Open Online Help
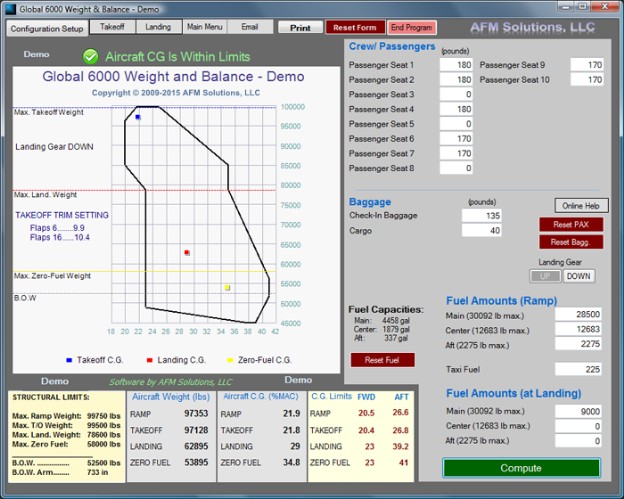624x499 pixels. [581, 206]
